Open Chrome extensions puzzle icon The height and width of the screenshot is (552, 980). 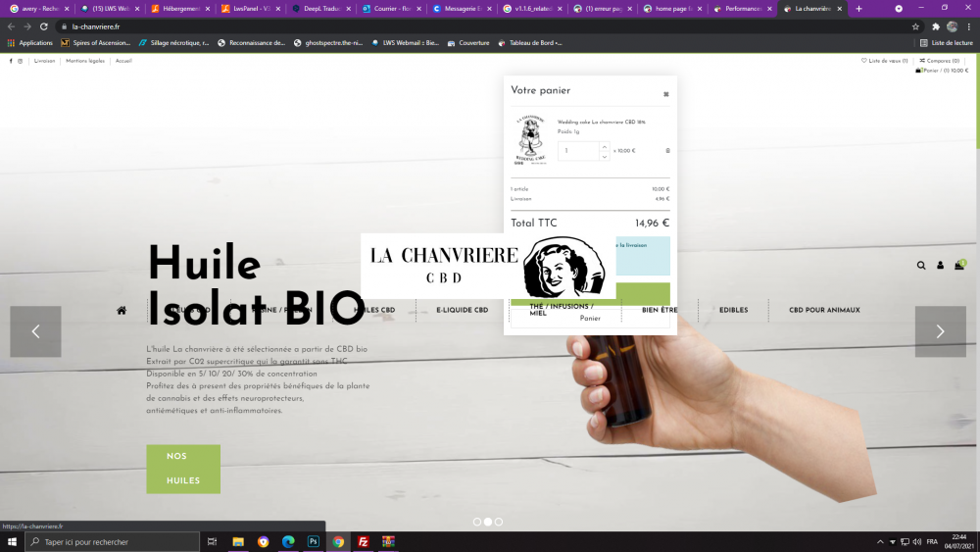tap(936, 26)
